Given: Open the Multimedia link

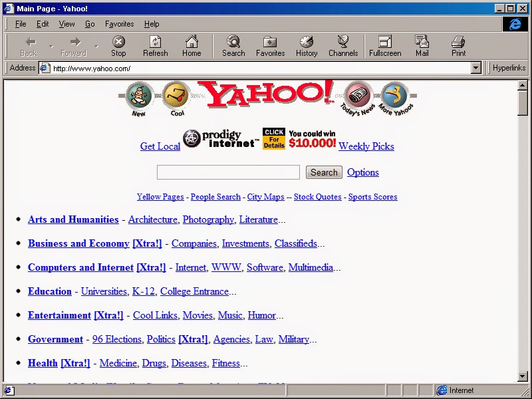Looking at the screenshot, I should (x=311, y=267).
